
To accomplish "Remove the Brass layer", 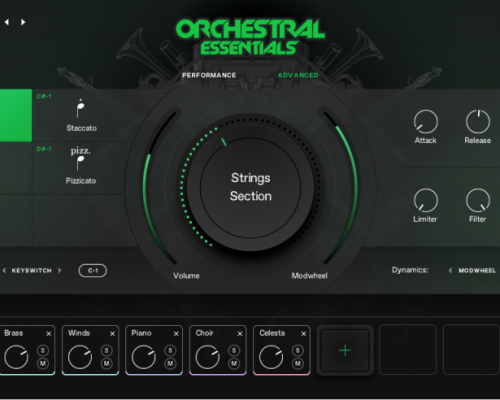I will tap(49, 334).
